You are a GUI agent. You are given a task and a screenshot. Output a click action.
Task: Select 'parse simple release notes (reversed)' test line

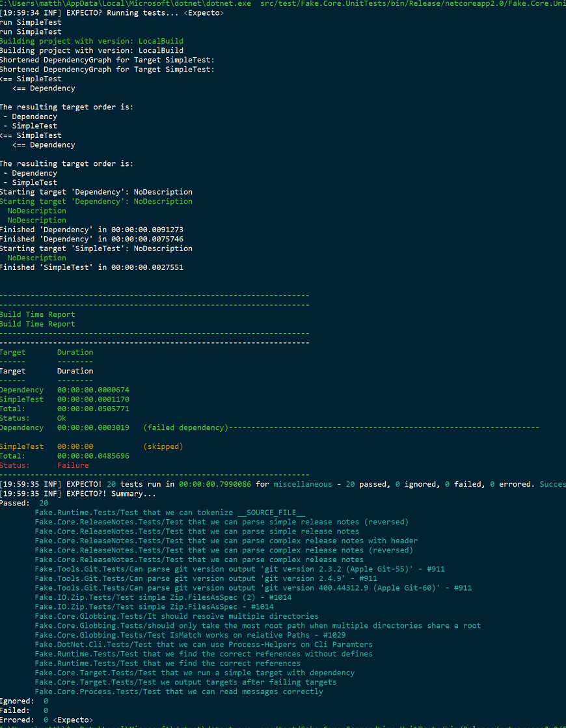(222, 522)
